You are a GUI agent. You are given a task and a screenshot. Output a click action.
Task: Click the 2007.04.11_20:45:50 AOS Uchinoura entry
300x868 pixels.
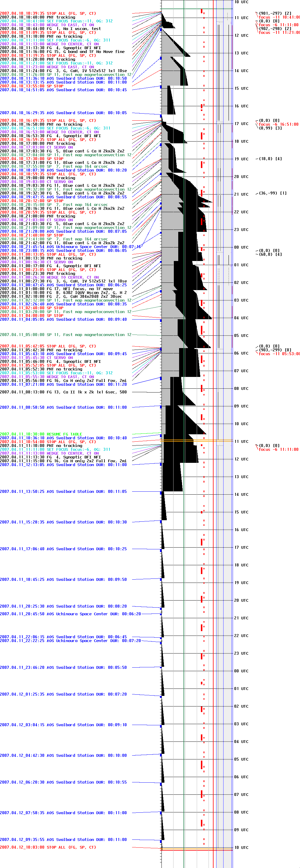click(70, 614)
